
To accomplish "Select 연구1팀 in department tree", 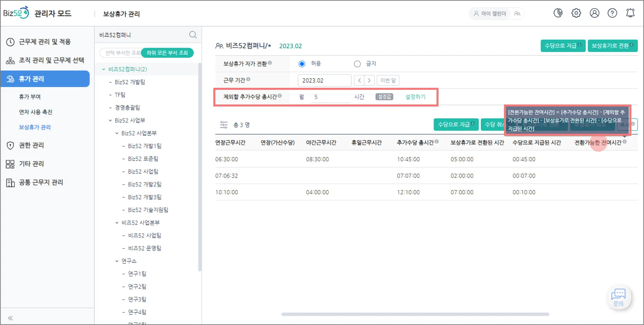I will click(137, 274).
